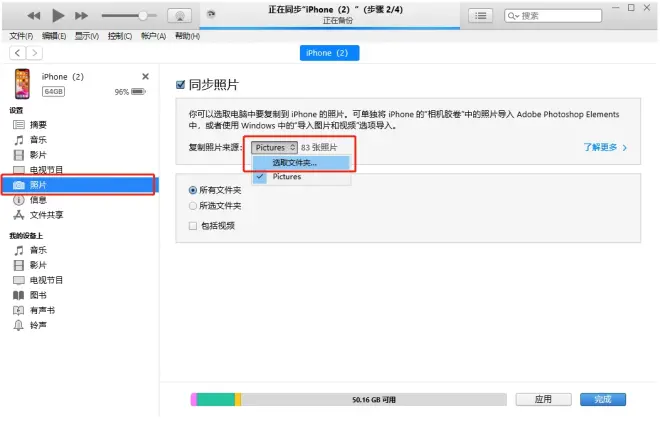This screenshot has height=423, width=660.
Task: Click the rewind previous track button
Action: tap(34, 16)
